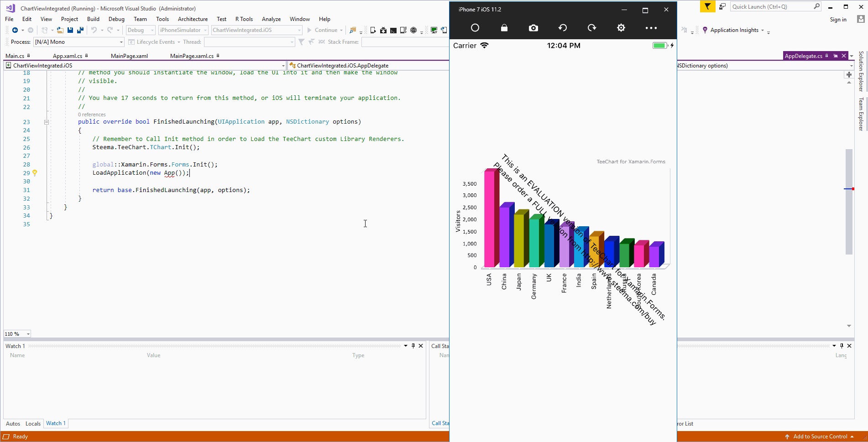
Task: Click the Save All icon in toolbar
Action: point(80,30)
